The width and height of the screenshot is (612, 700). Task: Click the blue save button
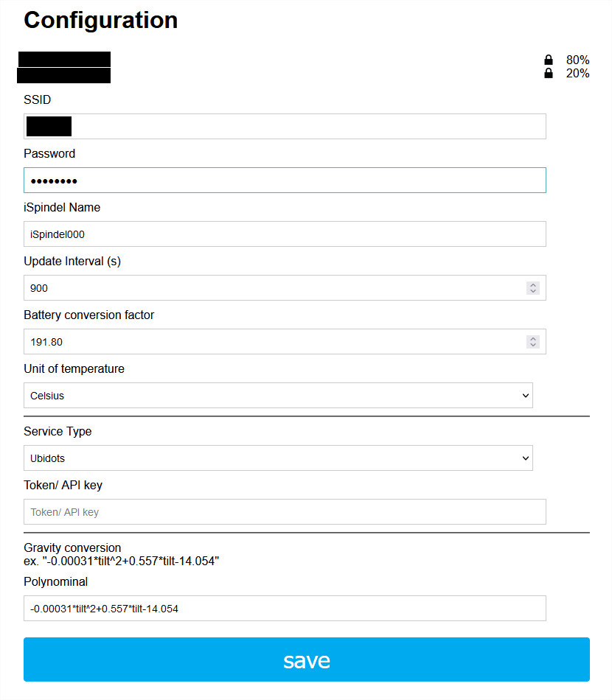click(x=307, y=659)
